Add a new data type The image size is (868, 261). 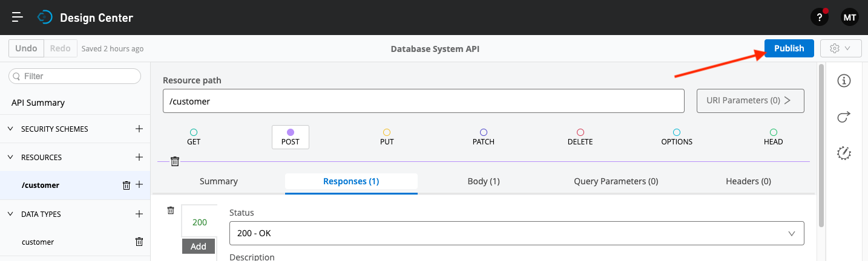tap(139, 214)
